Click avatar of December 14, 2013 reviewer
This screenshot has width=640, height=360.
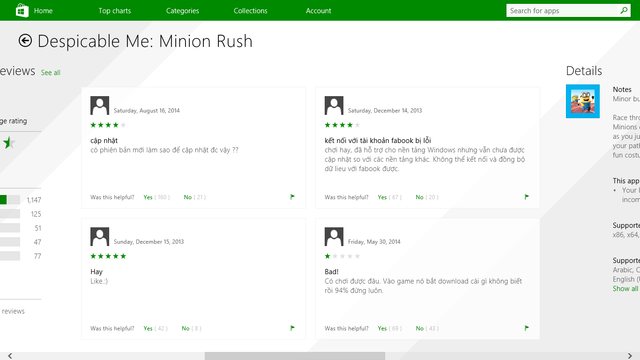[x=334, y=105]
